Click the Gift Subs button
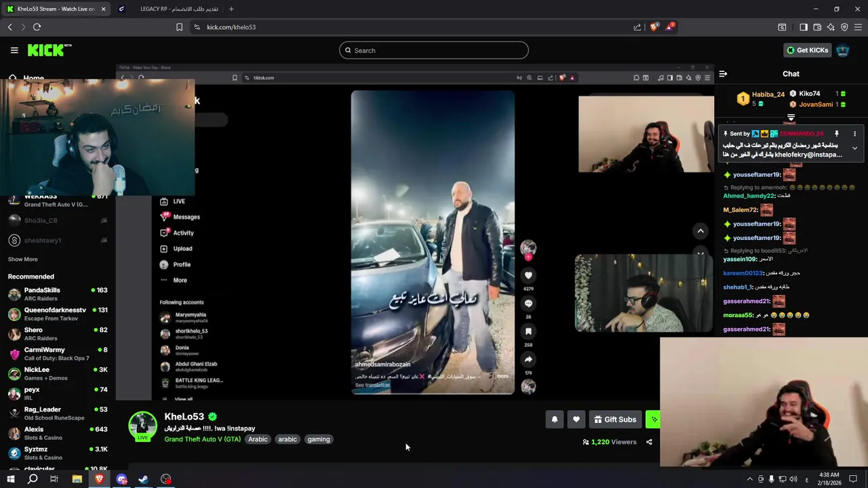Image resolution: width=868 pixels, height=488 pixels. pos(615,420)
